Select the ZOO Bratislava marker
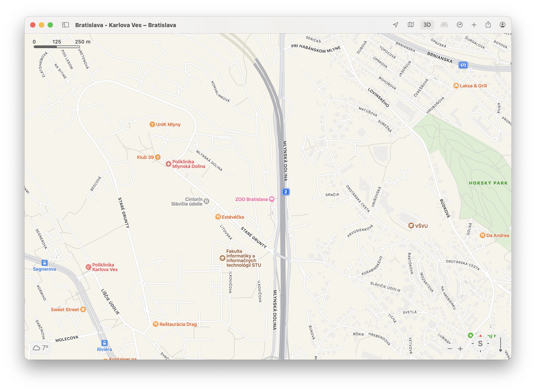 [271, 199]
